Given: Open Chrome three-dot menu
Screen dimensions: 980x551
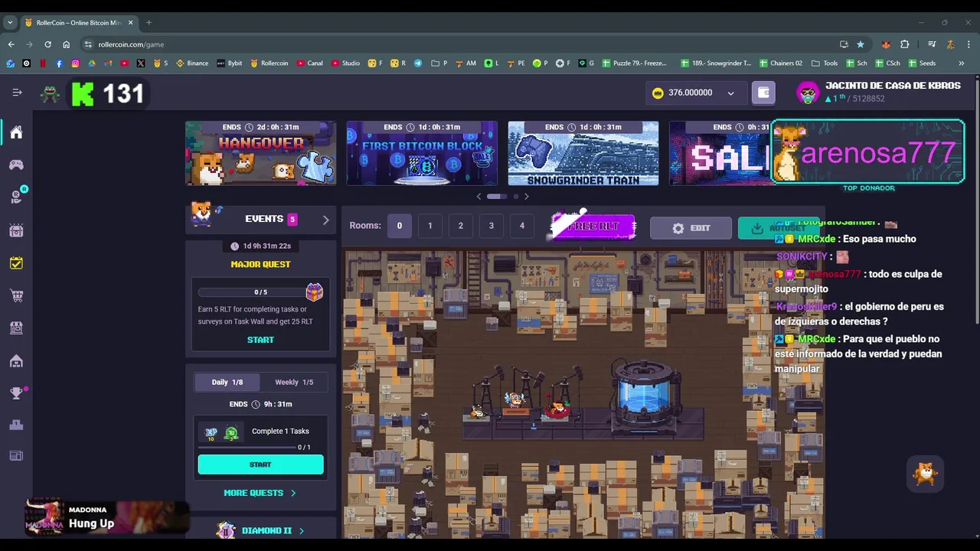Looking at the screenshot, I should (x=969, y=44).
